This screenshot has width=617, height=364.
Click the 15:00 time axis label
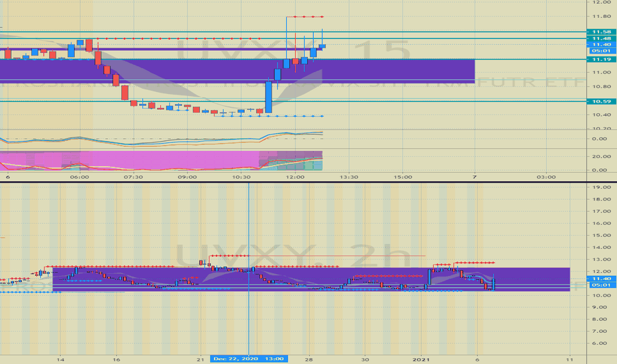tap(403, 177)
